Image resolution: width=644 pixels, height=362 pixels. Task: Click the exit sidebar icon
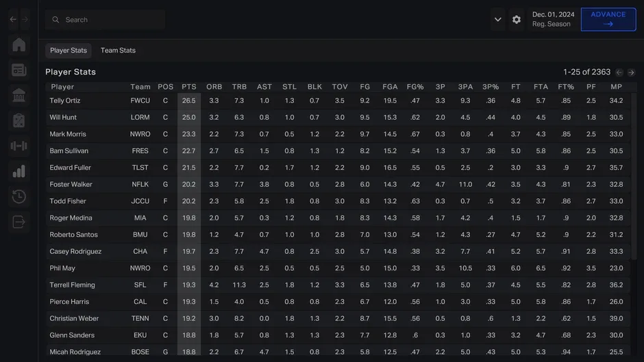point(19,222)
